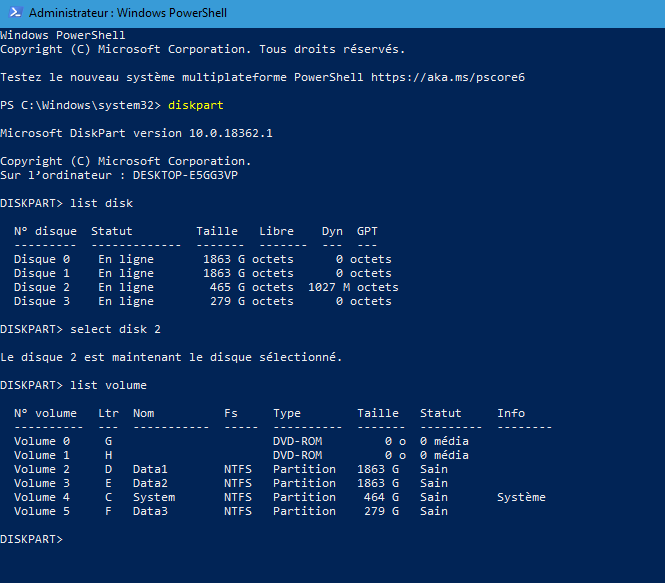Click the Volume 0 row with letter G
This screenshot has width=665, height=583.
[x=240, y=441]
